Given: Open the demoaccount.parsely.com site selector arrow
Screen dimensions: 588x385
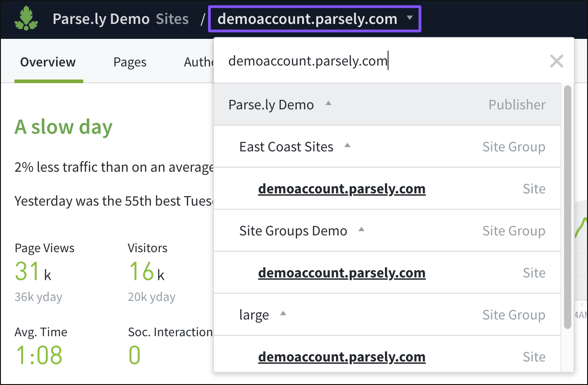Looking at the screenshot, I should tap(409, 19).
